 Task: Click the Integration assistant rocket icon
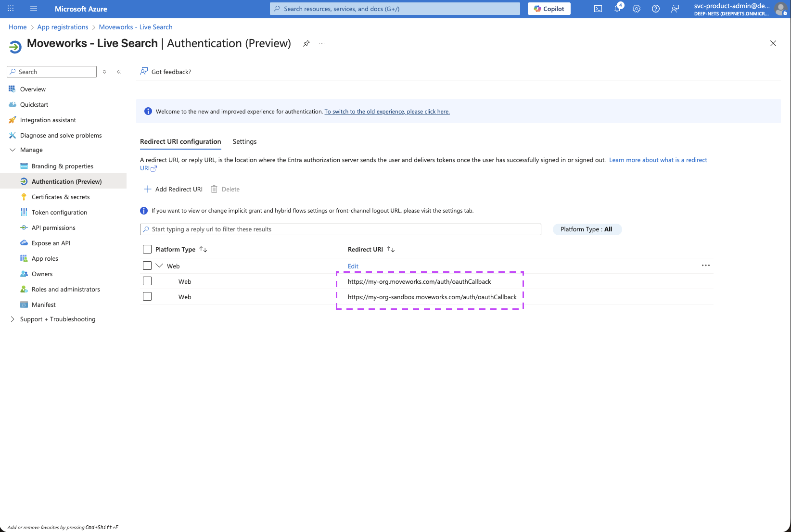[12, 120]
